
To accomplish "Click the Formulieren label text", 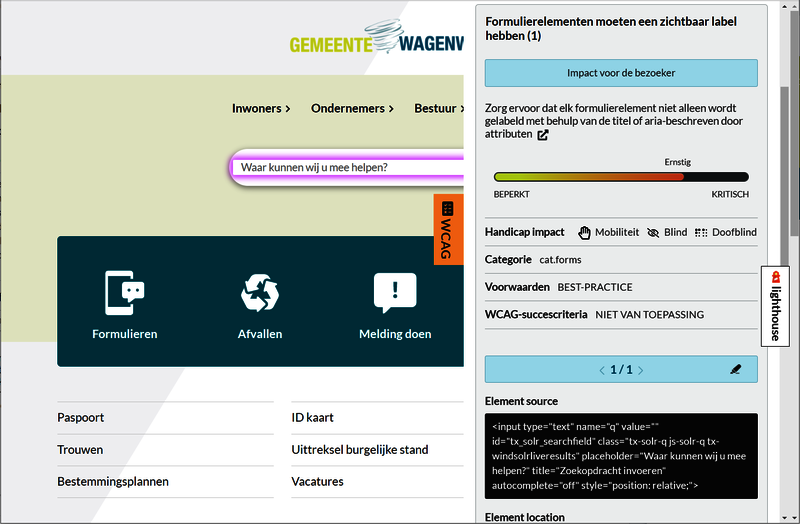I will [124, 334].
